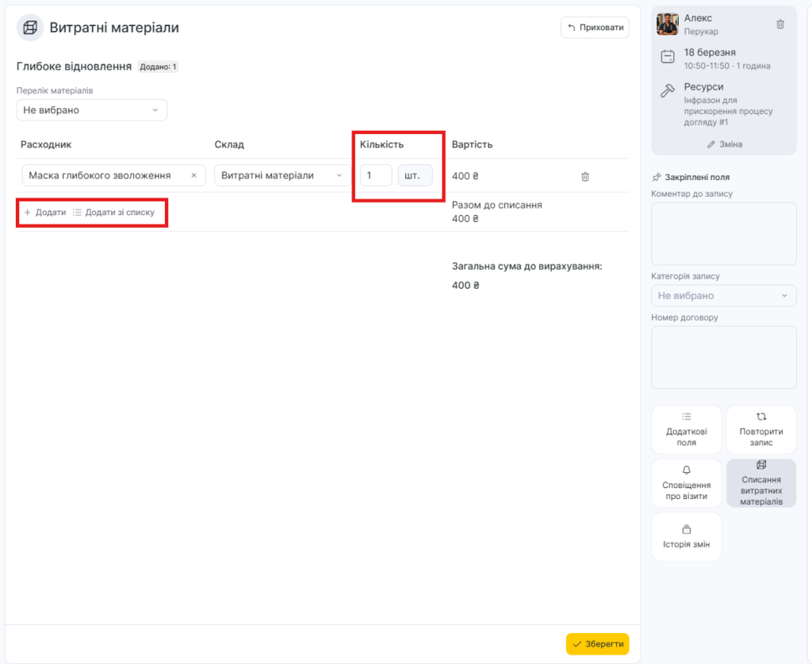Screen dimensions: 812x664
Task: Clear Маска глибокого зволоження with the x icon
Action: point(193,175)
